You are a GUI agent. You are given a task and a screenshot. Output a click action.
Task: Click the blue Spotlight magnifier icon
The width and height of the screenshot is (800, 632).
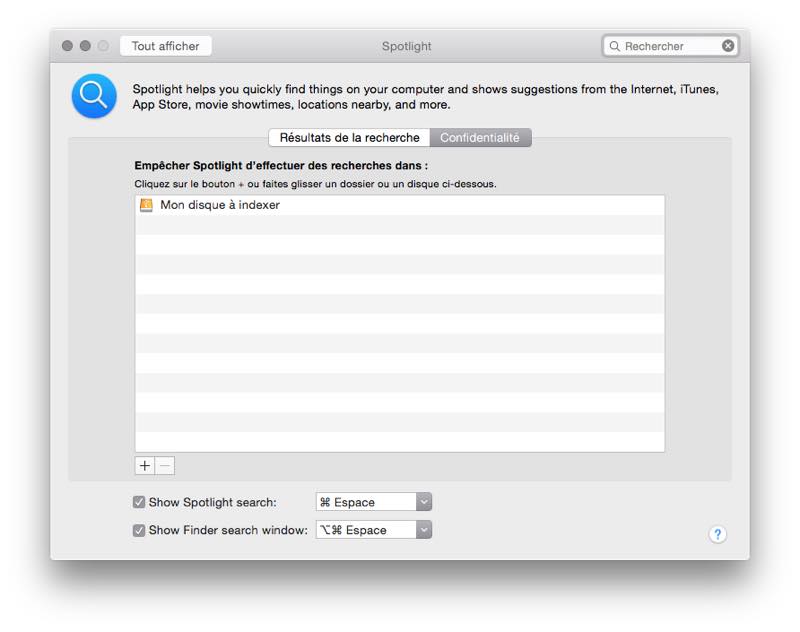tap(94, 96)
